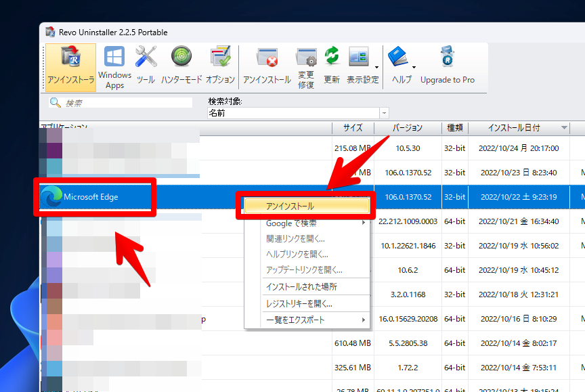This screenshot has width=585, height=392.
Task: Open the 検索対象 名前 combo box
Action: (298, 113)
